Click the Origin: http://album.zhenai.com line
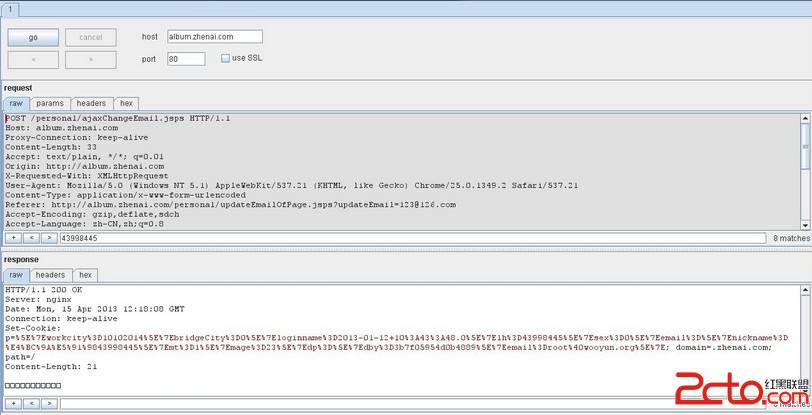 84,166
